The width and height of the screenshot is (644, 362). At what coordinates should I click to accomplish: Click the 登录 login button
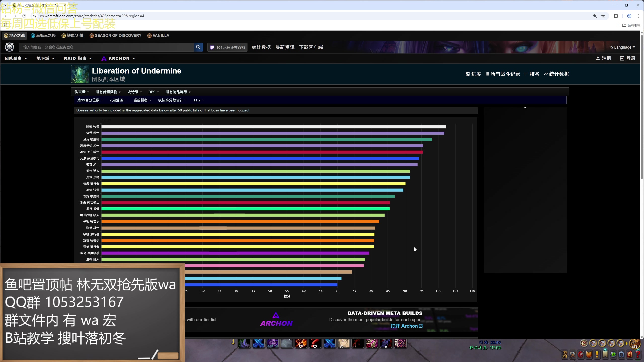click(628, 58)
